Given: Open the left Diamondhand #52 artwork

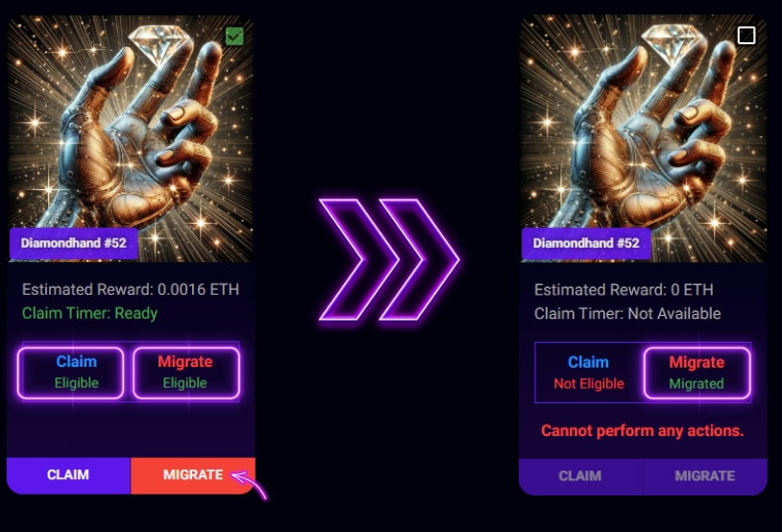Looking at the screenshot, I should (131, 138).
